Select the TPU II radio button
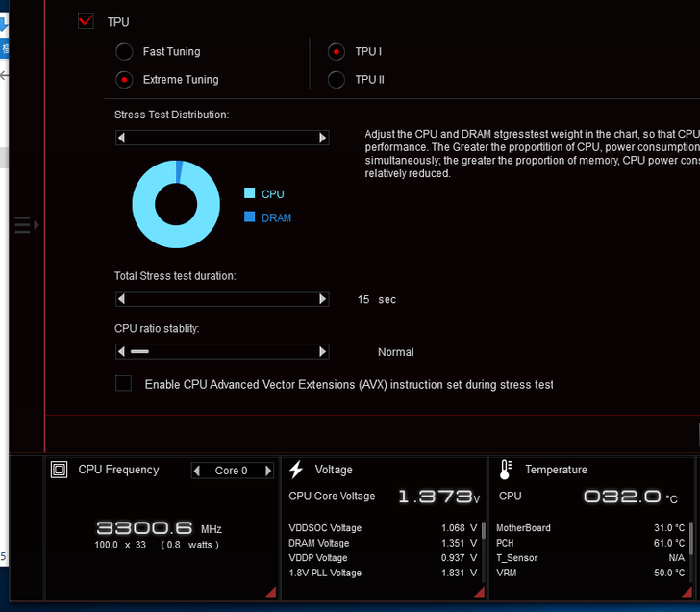 (x=336, y=80)
